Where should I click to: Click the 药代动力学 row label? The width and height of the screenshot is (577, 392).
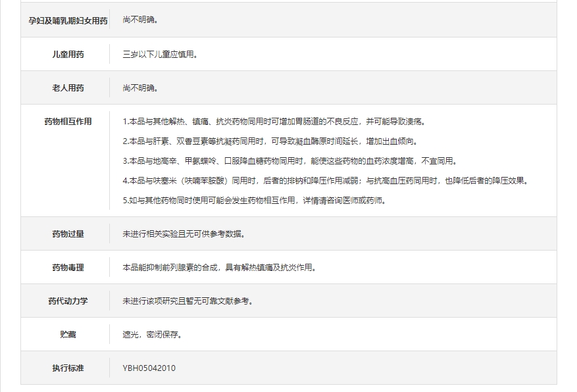pos(68,301)
